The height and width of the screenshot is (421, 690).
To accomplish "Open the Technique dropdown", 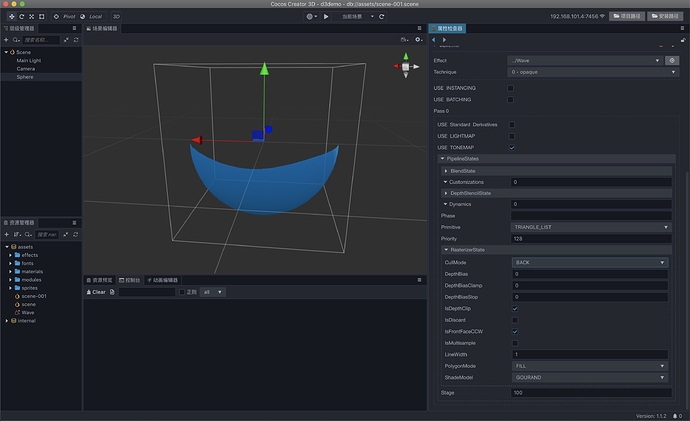I will [589, 72].
